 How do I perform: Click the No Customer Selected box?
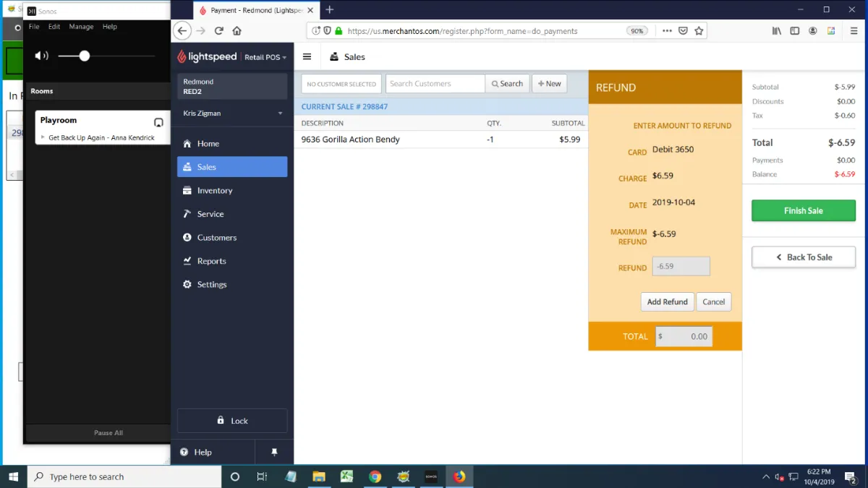coord(341,84)
